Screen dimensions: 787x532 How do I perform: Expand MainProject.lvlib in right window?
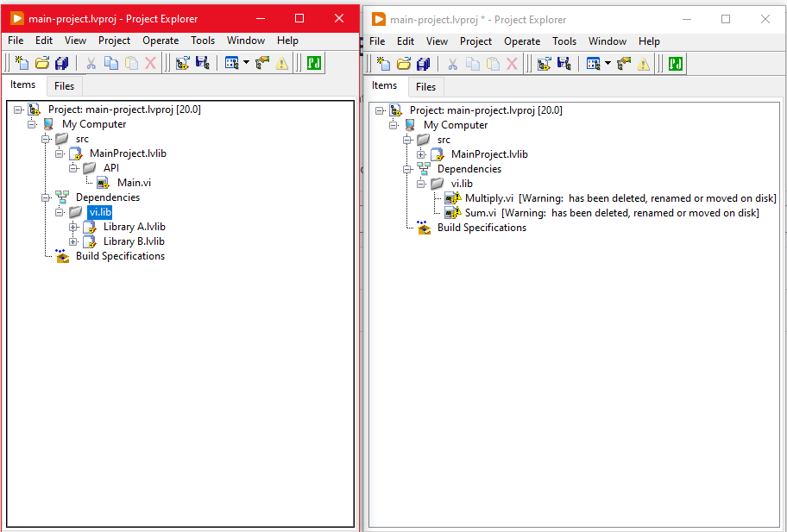pos(421,154)
